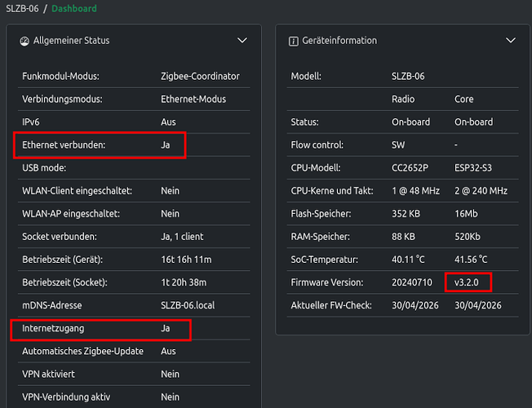This screenshot has width=532, height=408.
Task: Click the Allgemeiner Status heading
Action: [x=71, y=41]
